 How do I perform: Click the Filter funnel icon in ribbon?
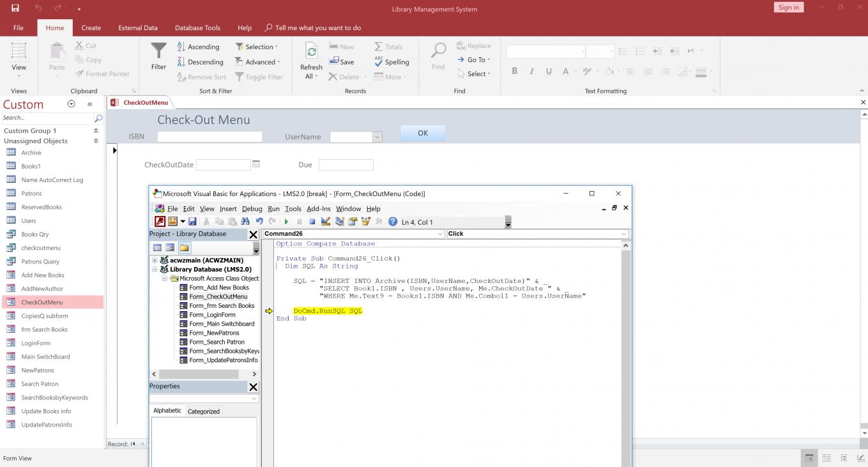point(158,50)
